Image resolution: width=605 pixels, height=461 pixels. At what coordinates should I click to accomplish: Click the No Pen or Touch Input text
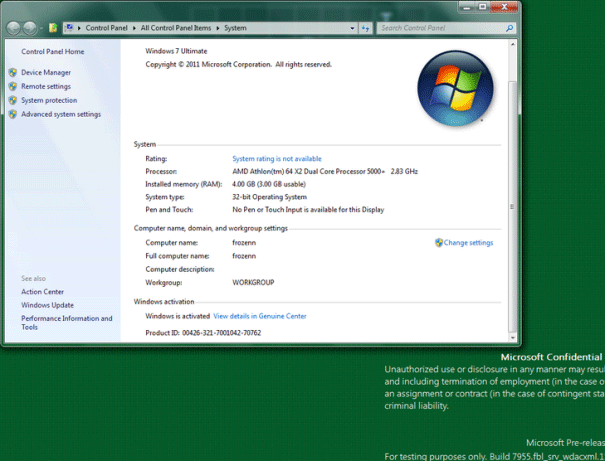click(308, 209)
